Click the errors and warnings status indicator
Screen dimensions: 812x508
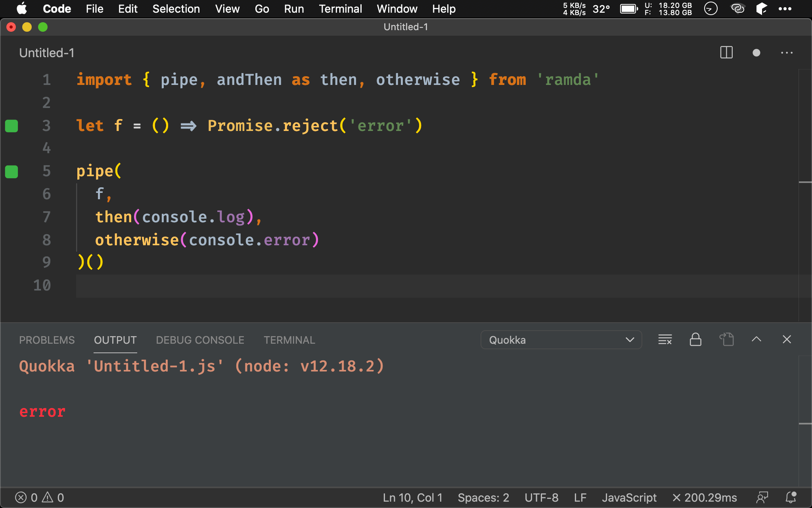[x=39, y=498]
